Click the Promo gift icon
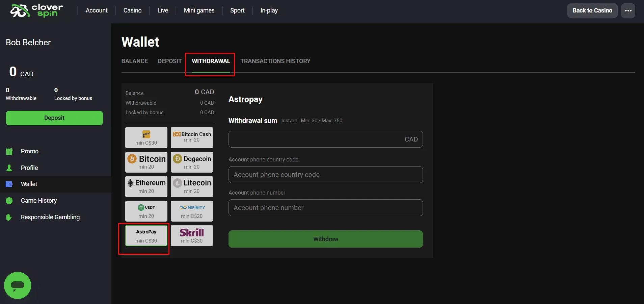Viewport: 644px width, 304px height. (9, 151)
